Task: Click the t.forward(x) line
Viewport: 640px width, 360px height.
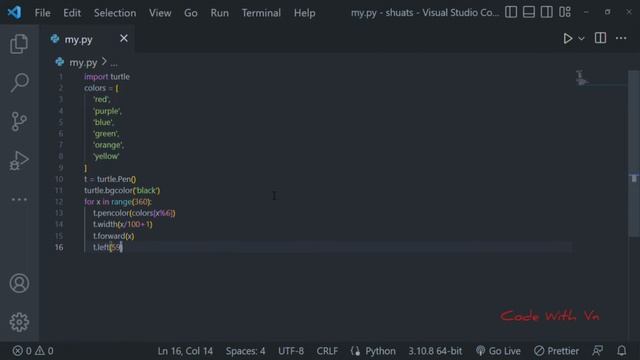Action: pos(113,236)
